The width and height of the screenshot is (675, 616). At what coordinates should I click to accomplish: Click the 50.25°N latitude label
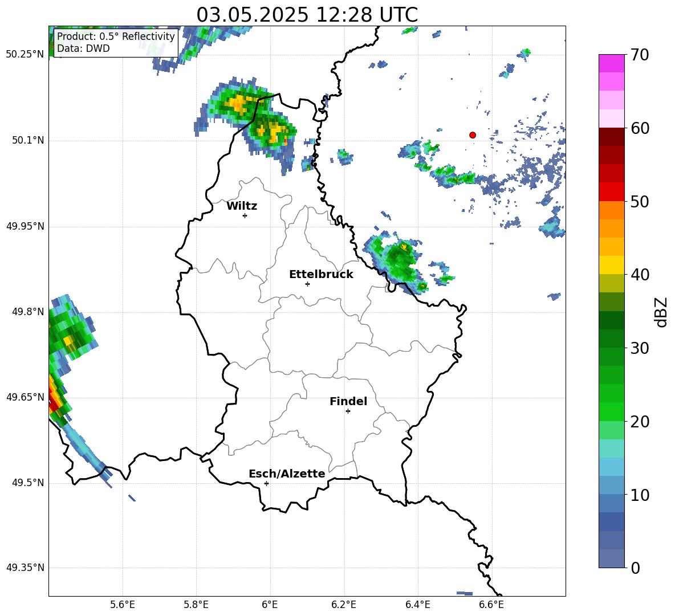point(25,55)
